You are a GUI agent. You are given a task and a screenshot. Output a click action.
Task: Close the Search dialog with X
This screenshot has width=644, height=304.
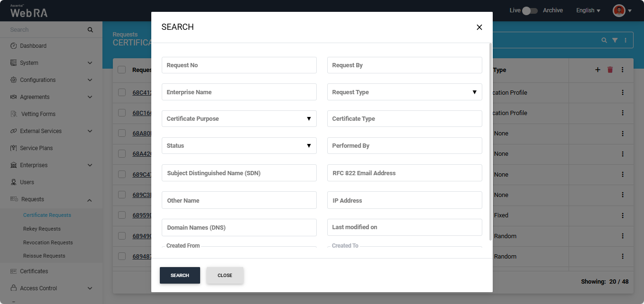click(x=479, y=27)
